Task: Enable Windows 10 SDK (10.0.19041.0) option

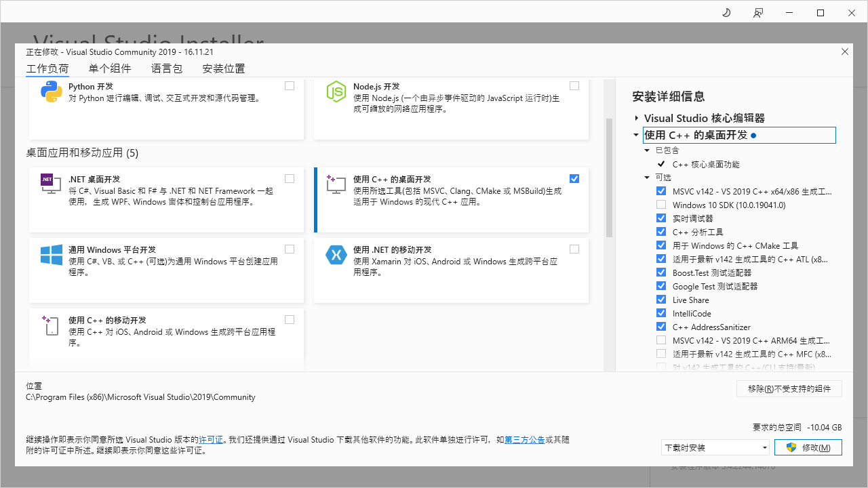Action: point(661,205)
